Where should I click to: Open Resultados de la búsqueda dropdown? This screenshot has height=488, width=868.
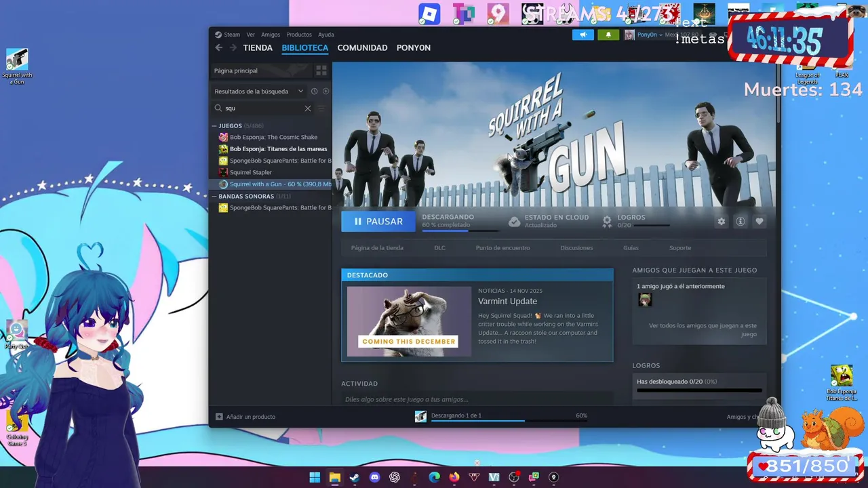pos(258,91)
